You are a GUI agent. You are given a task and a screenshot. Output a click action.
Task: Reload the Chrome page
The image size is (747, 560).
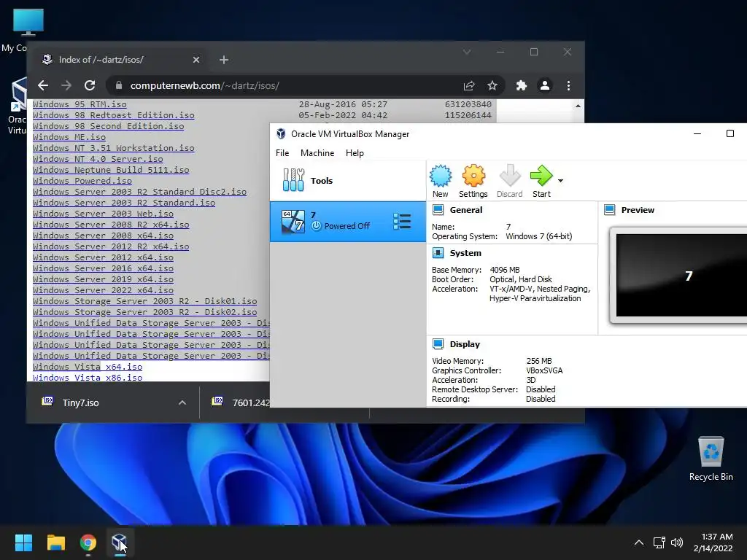pos(90,86)
